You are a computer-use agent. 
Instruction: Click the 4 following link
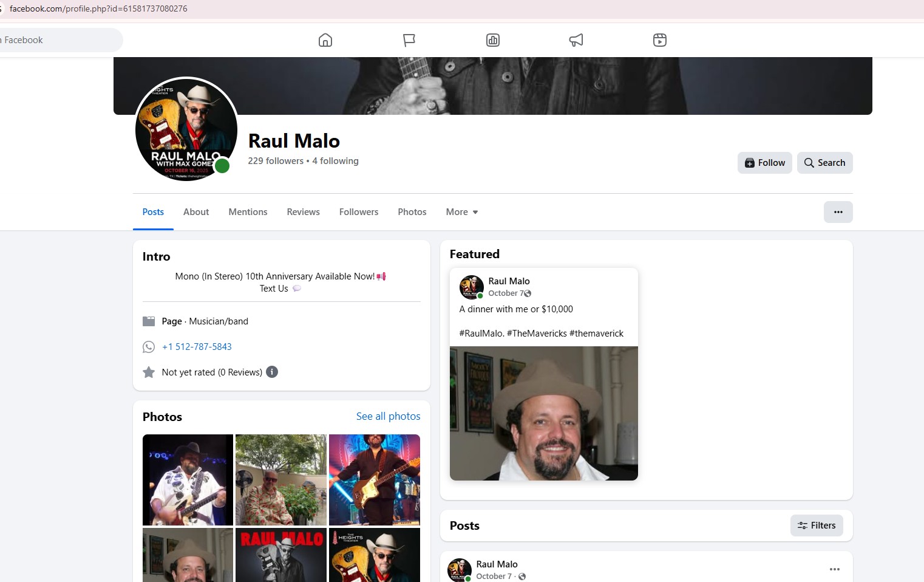335,161
